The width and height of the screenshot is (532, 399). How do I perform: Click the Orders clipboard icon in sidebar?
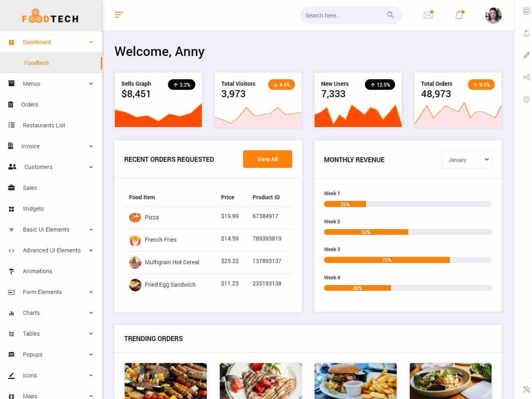11,105
